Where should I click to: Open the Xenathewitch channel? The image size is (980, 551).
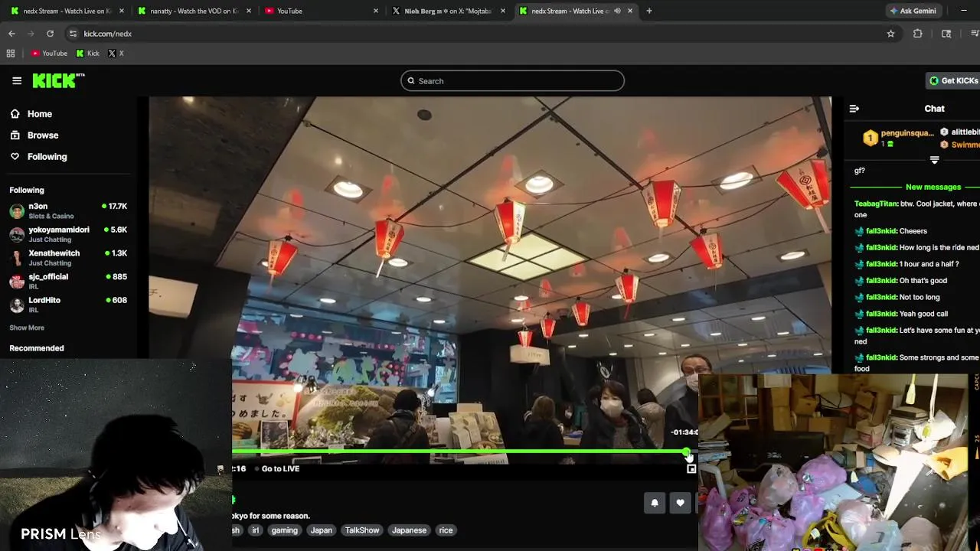tap(68, 258)
